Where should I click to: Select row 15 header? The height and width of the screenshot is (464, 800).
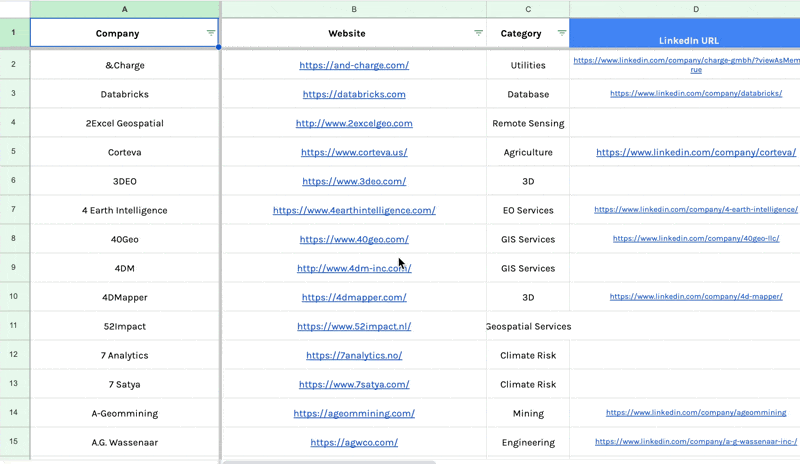pyautogui.click(x=14, y=442)
